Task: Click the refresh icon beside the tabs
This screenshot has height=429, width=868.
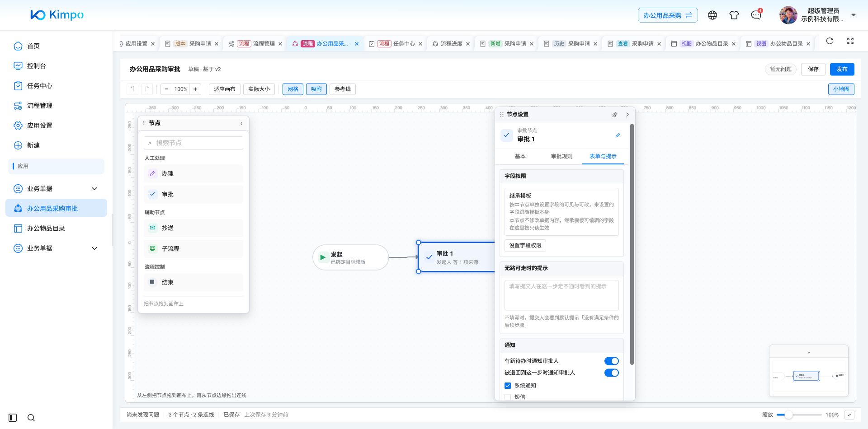Action: (830, 41)
